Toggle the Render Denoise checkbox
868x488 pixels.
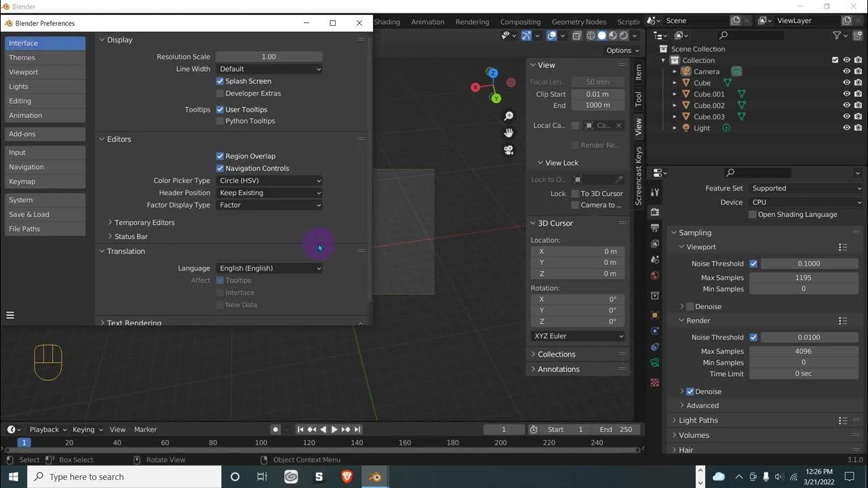pos(690,392)
